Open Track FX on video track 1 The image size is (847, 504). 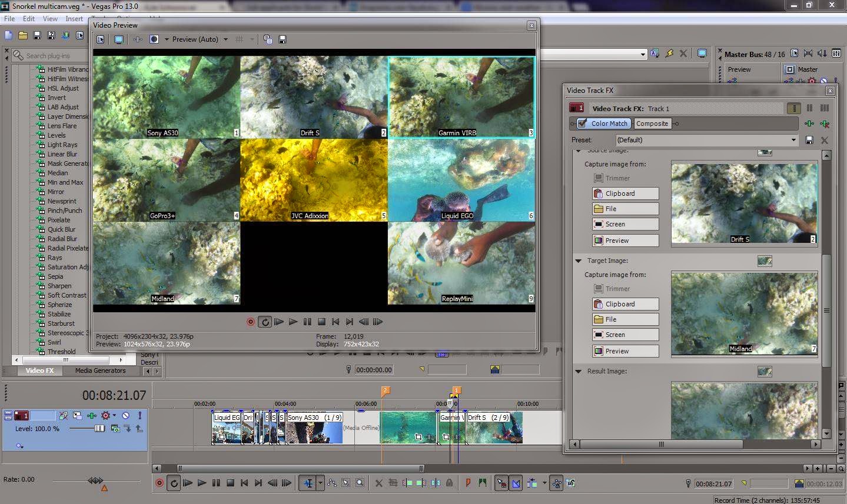click(92, 416)
